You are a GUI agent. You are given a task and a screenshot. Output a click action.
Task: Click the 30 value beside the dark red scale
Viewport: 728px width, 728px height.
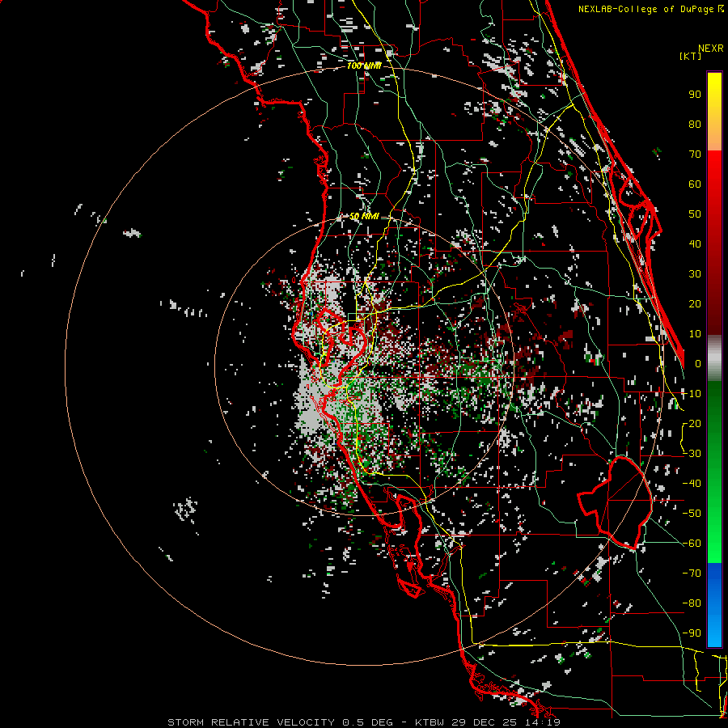click(x=695, y=274)
